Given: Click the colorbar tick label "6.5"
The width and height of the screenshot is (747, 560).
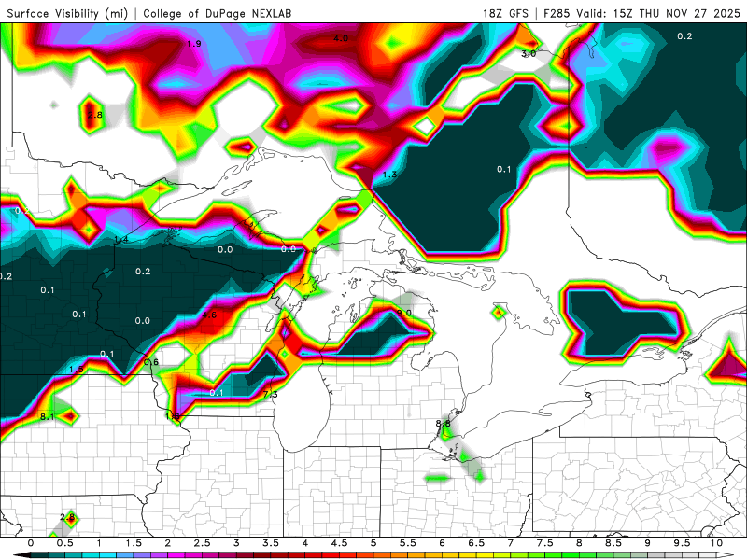Looking at the screenshot, I should (x=476, y=543).
